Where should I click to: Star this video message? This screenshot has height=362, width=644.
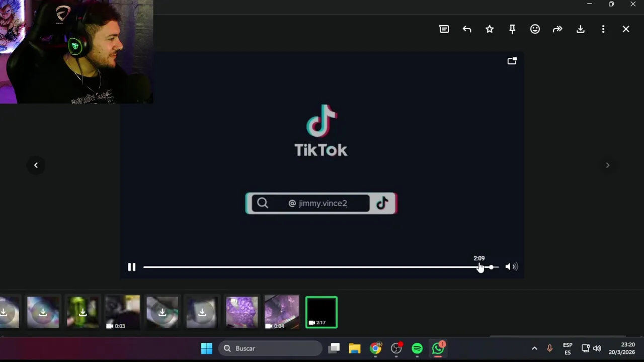[x=490, y=29]
